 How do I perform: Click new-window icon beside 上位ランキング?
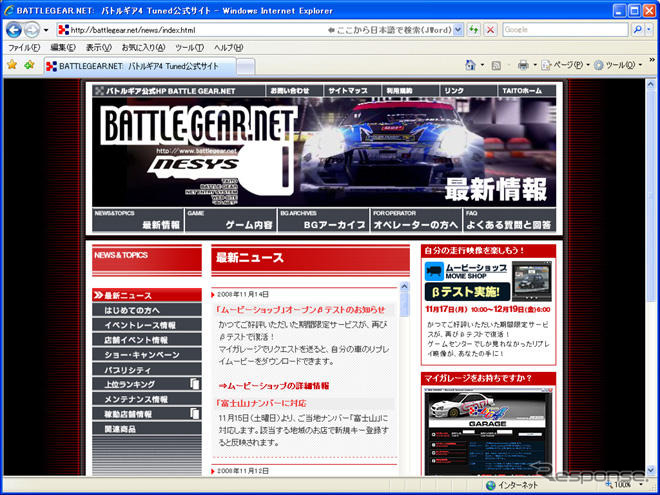point(194,383)
